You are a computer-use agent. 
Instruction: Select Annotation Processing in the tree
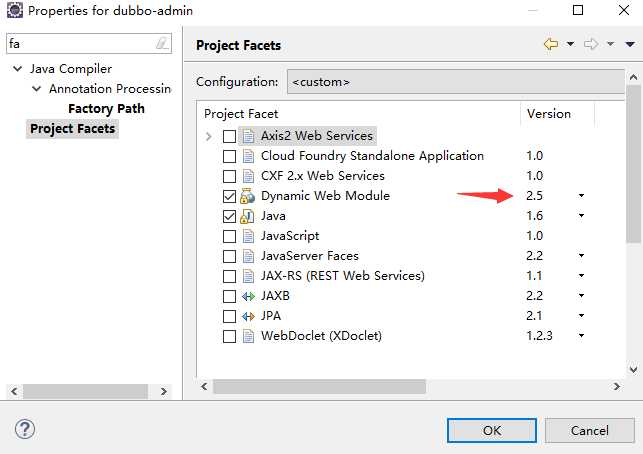[110, 89]
